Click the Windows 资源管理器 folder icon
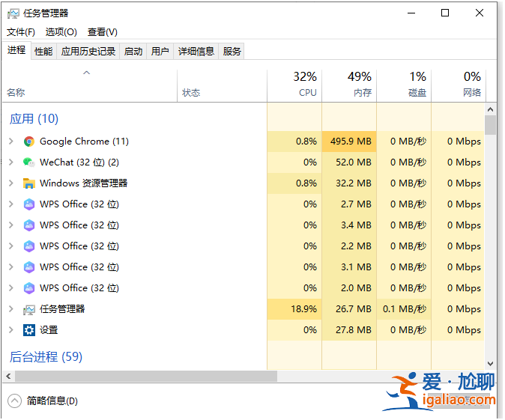Image resolution: width=505 pixels, height=420 pixels. [x=29, y=183]
